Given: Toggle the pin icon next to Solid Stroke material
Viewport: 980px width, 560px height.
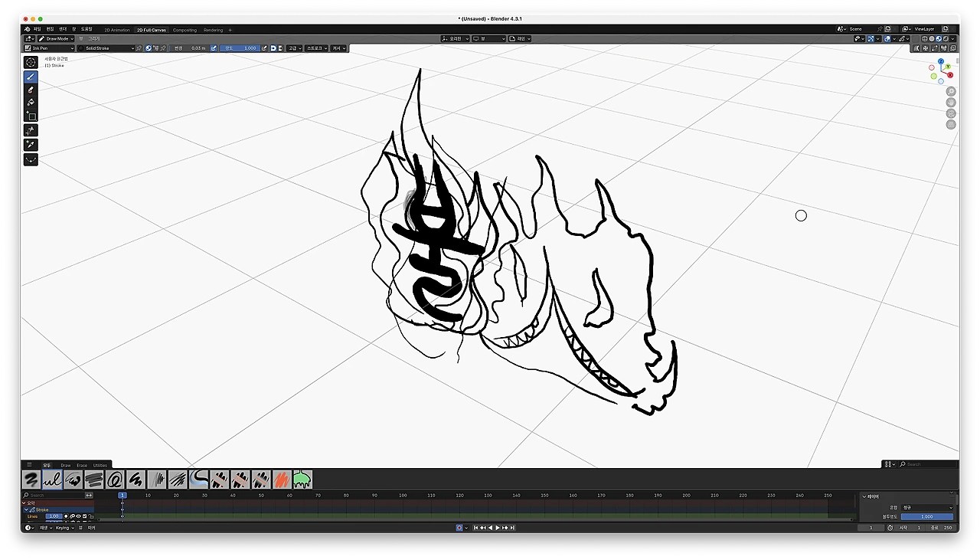Looking at the screenshot, I should coord(139,48).
